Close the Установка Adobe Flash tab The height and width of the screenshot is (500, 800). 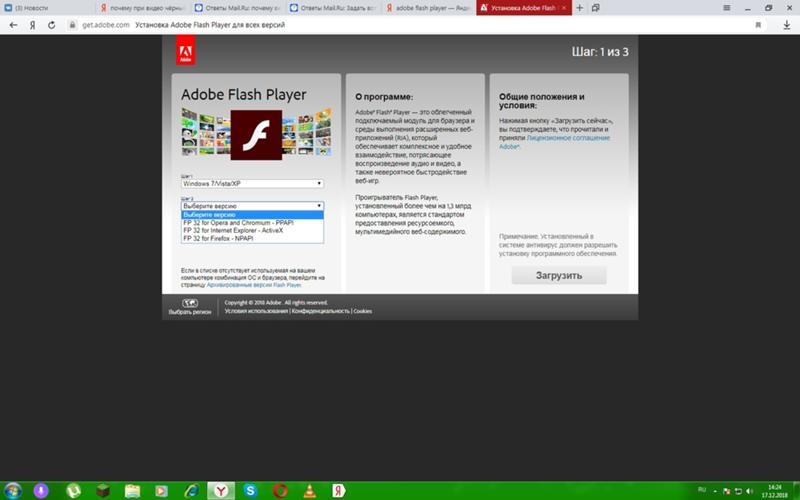point(564,8)
